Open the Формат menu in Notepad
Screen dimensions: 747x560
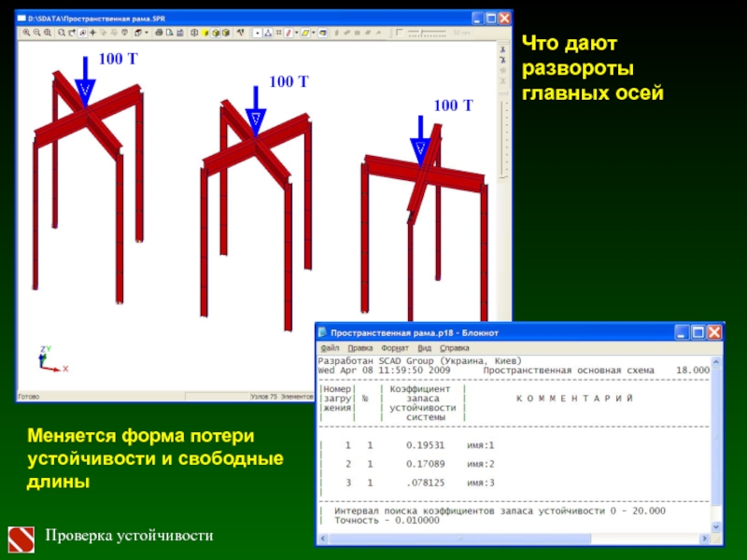394,348
